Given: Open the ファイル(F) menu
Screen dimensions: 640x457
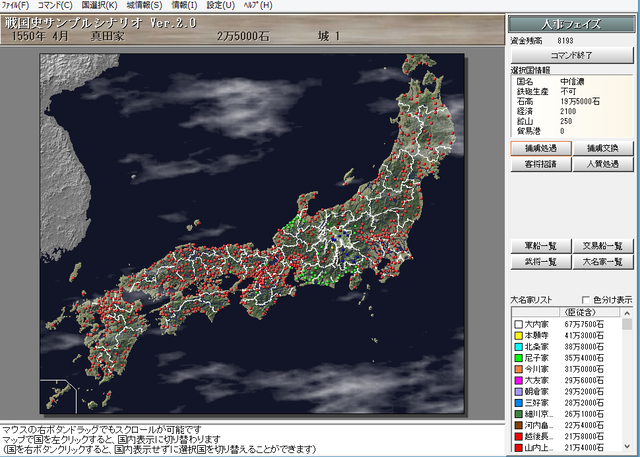Looking at the screenshot, I should pyautogui.click(x=15, y=5).
